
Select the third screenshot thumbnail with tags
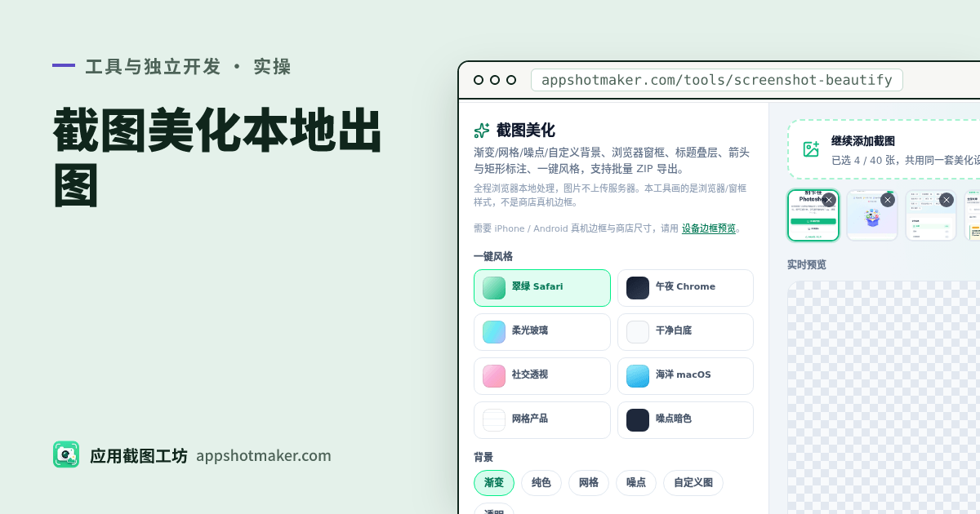(931, 215)
